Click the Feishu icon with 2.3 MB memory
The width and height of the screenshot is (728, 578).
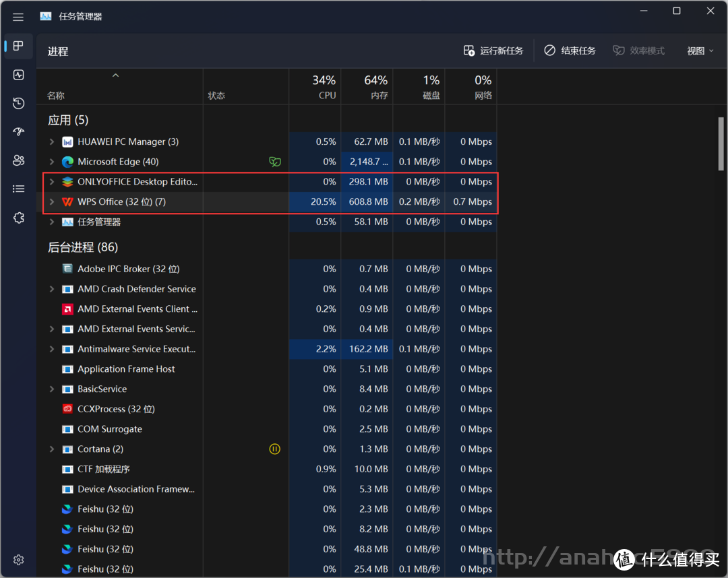click(67, 509)
